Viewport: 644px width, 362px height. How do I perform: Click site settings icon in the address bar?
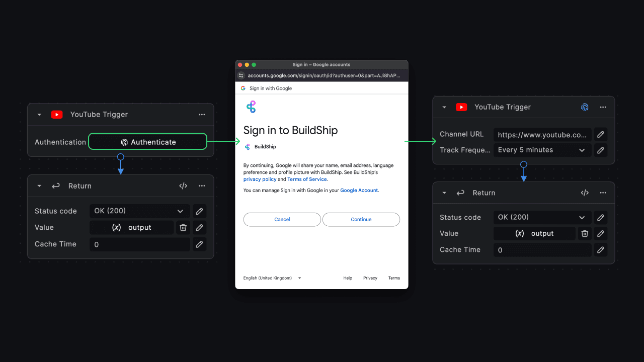pos(241,75)
